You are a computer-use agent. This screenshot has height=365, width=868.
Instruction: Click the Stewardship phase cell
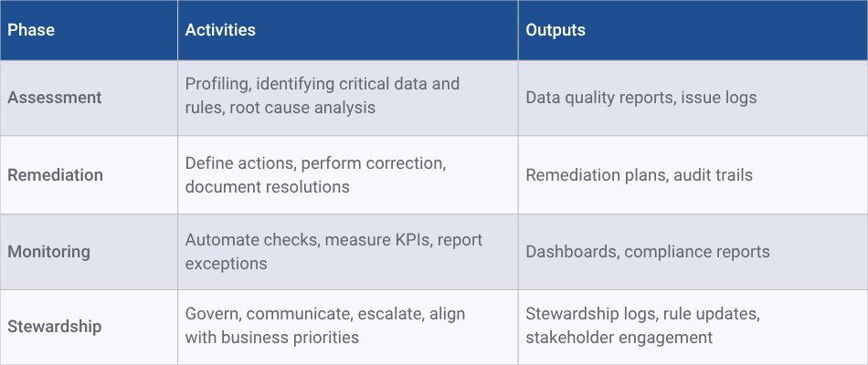(x=55, y=327)
